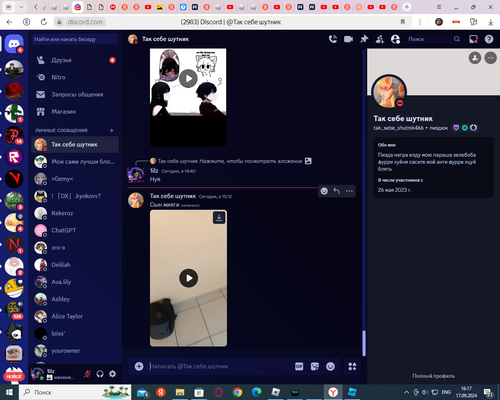Open the red N server icon
Image resolution: width=500 pixels, height=400 pixels.
click(14, 244)
